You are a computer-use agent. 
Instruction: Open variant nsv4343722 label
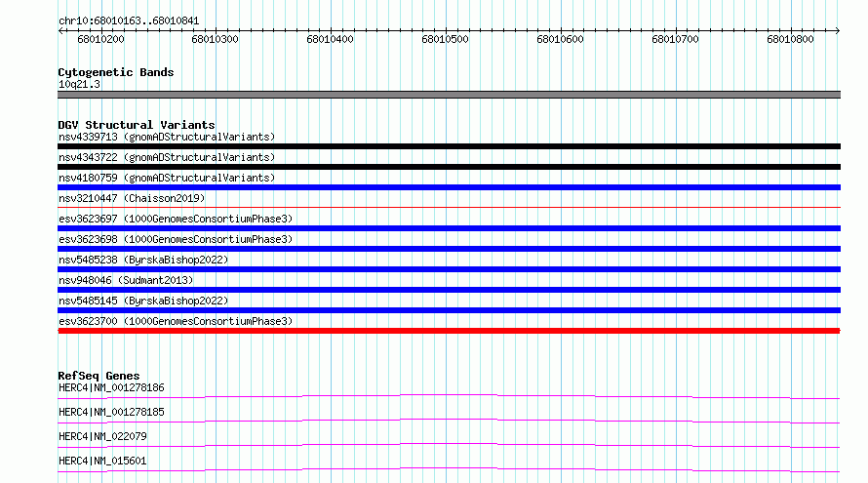pos(167,157)
